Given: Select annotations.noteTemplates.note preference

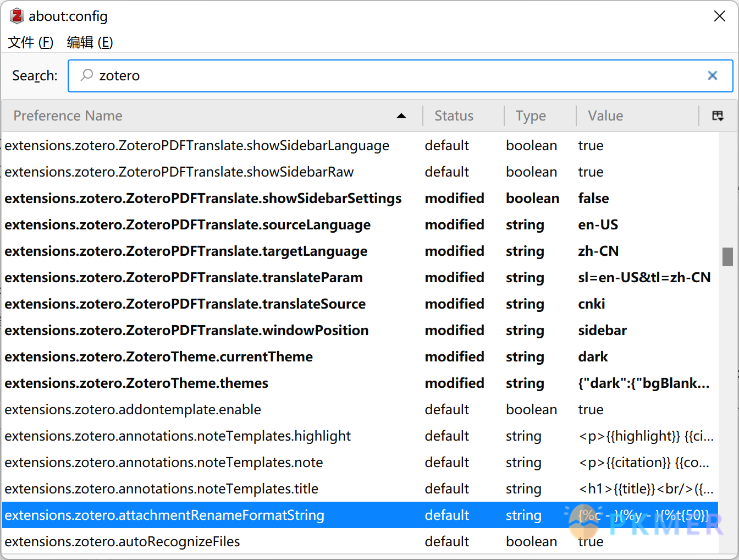Looking at the screenshot, I should click(x=360, y=462).
